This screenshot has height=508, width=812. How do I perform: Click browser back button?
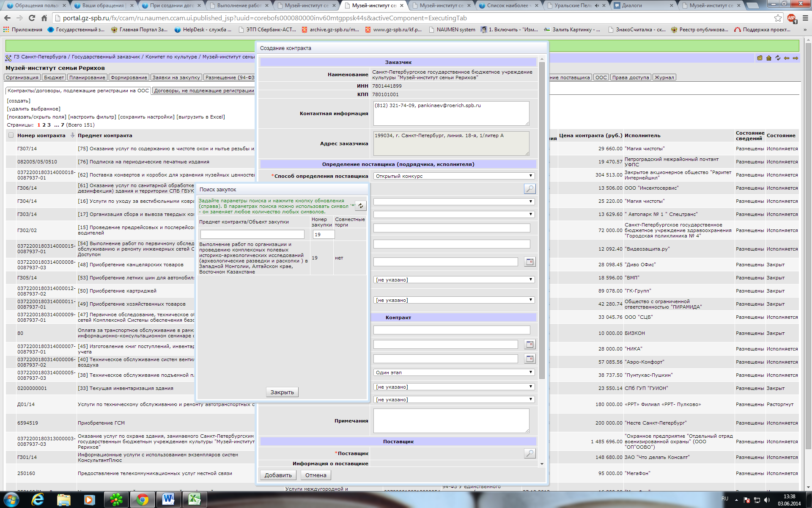[7, 18]
